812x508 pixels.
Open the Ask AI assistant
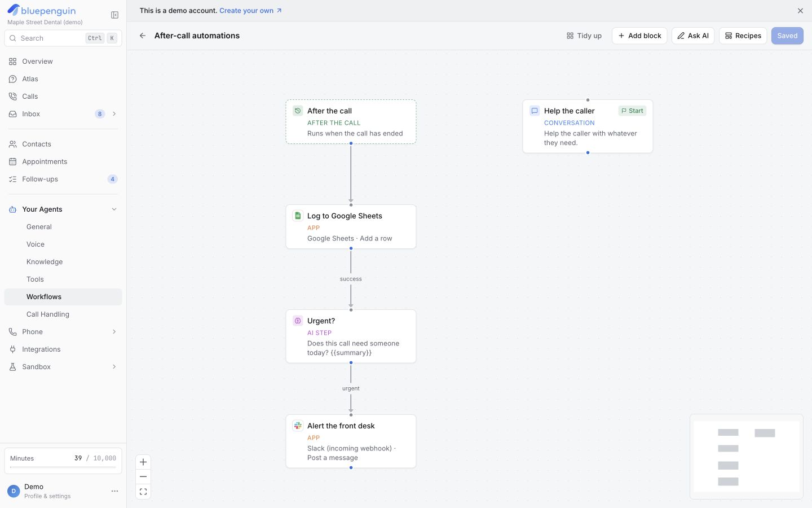693,36
